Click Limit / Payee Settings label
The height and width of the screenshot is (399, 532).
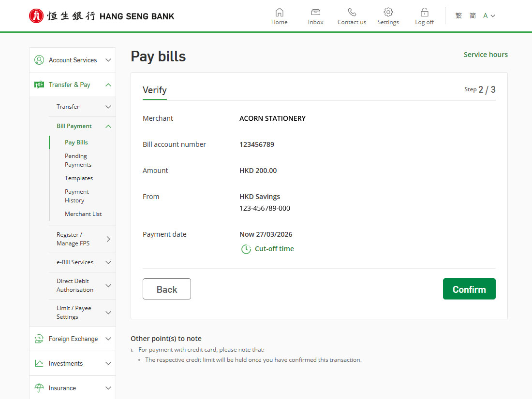coord(74,312)
